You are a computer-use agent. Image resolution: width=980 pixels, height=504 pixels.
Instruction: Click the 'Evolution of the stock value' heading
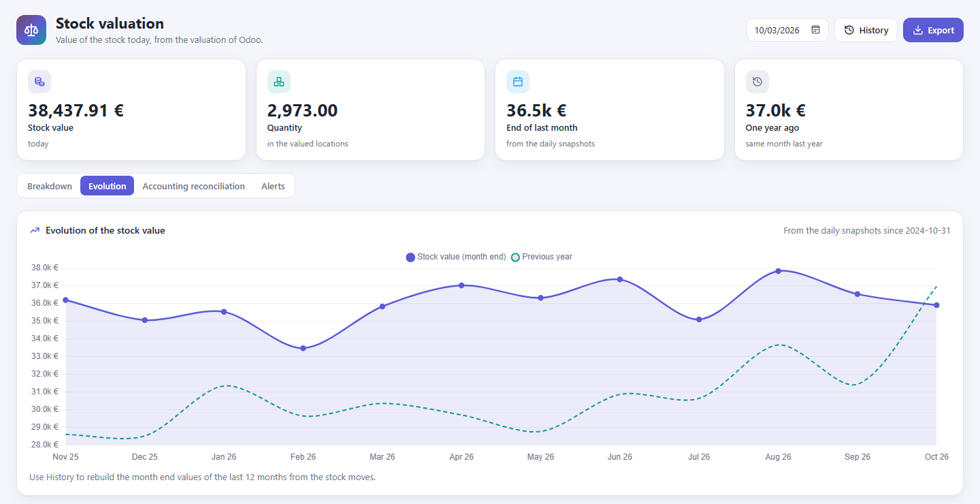tap(105, 230)
